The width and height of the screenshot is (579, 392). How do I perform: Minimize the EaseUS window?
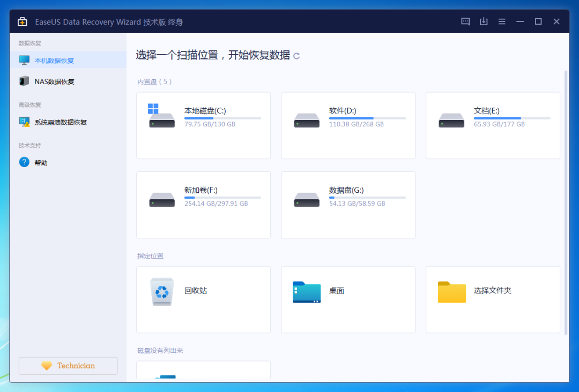click(x=520, y=22)
